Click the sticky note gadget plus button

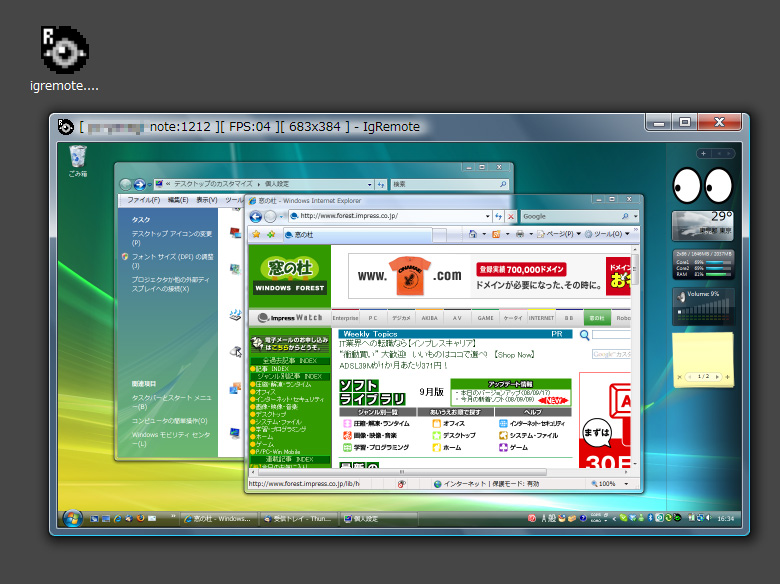point(727,377)
